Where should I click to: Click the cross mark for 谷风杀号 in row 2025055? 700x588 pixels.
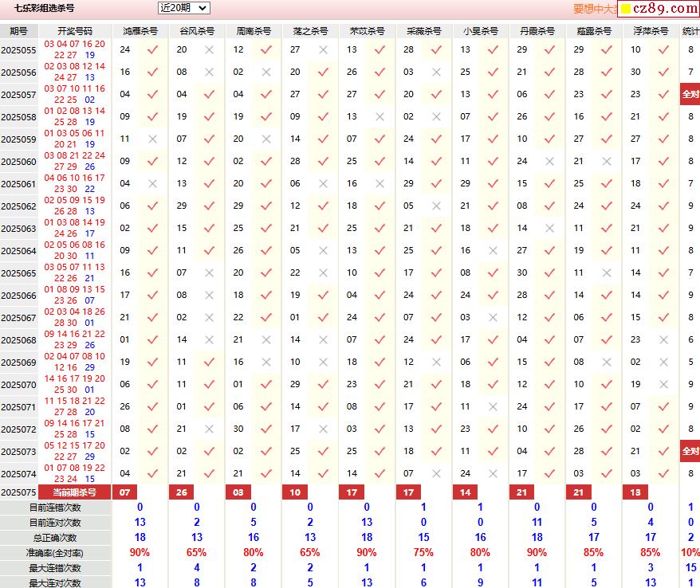click(210, 50)
